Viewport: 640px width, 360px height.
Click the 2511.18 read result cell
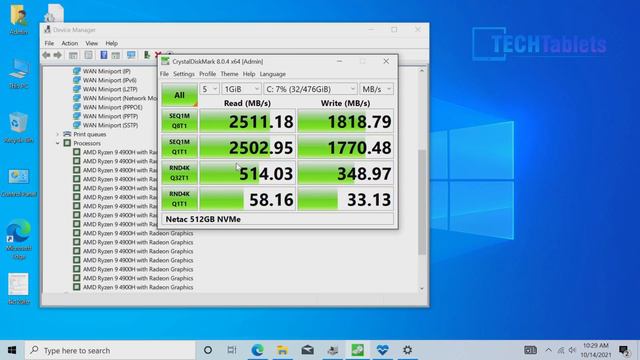pos(247,121)
